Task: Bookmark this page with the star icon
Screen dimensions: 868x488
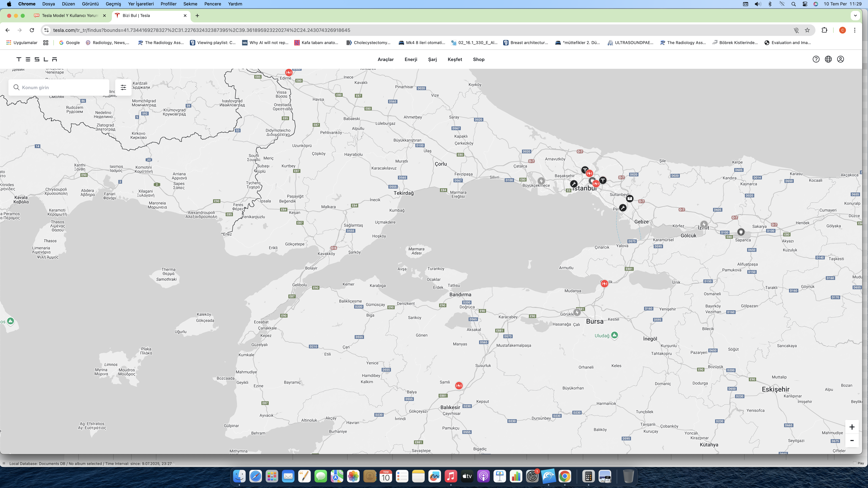Action: coord(807,30)
